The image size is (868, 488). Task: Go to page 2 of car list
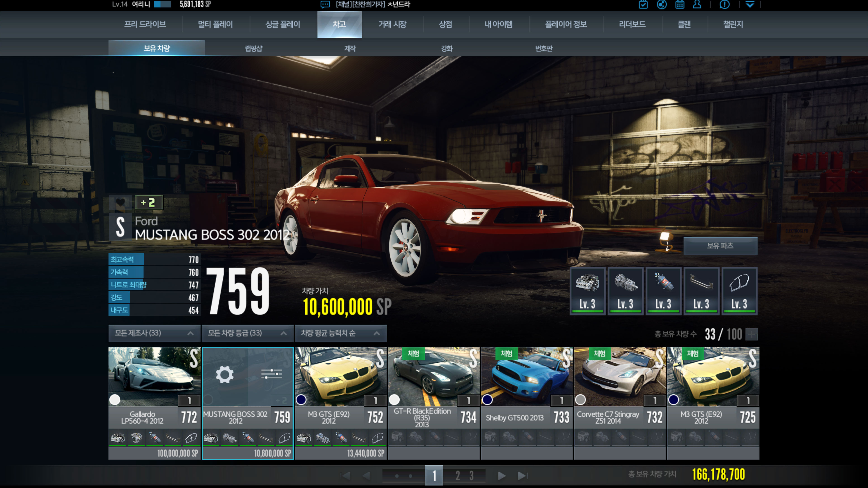458,476
